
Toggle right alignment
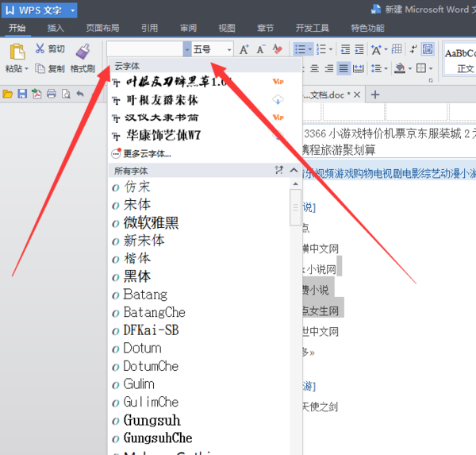click(x=329, y=68)
